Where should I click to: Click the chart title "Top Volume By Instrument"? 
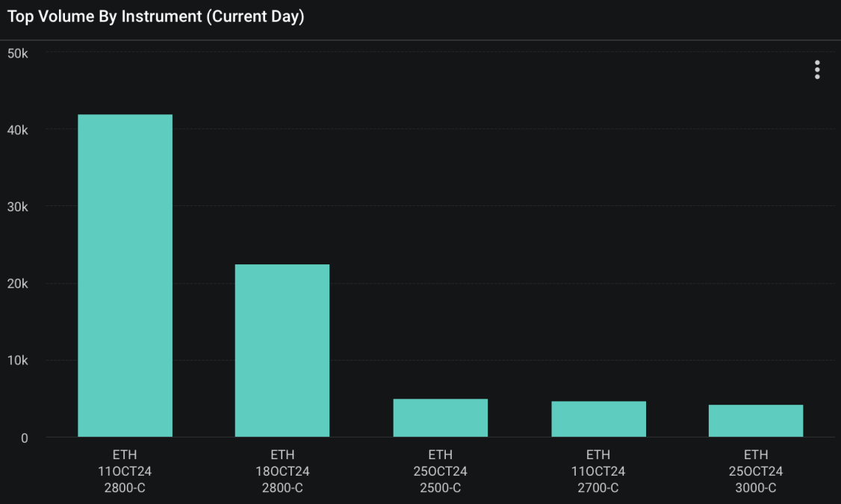[x=155, y=17]
